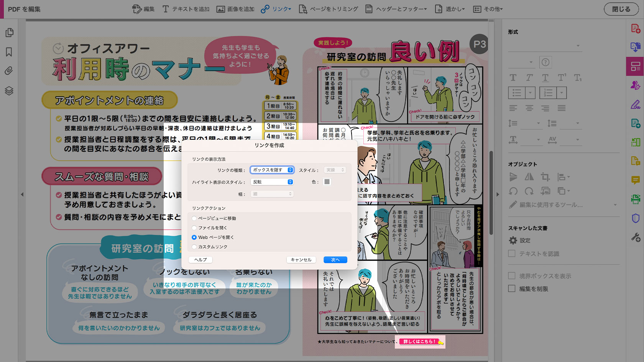Open 透かし menu in toolbar
The width and height of the screenshot is (644, 362).
point(450,9)
